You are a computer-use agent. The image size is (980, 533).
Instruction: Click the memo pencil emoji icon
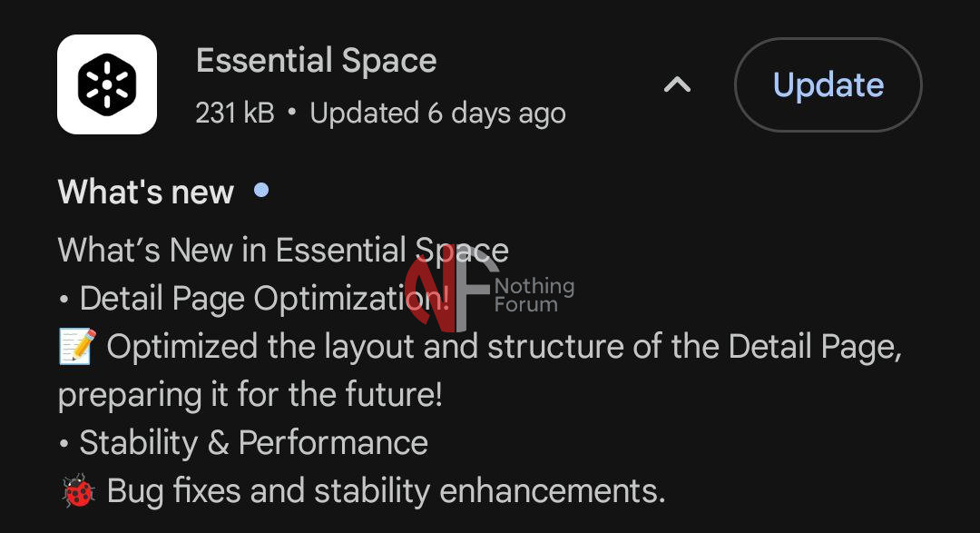point(76,347)
